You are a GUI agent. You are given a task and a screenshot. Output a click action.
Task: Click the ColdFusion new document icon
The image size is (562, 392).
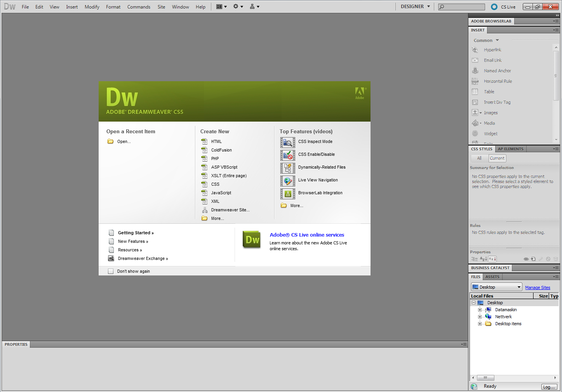204,150
